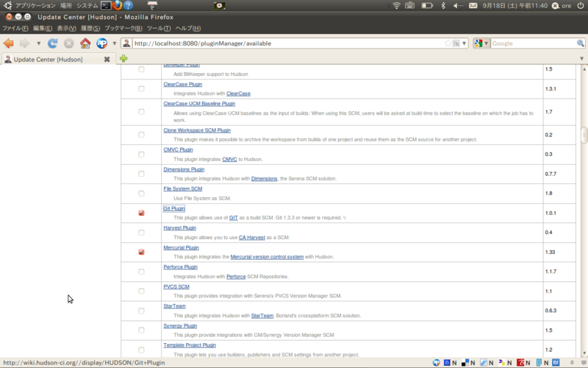Uncheck the Mercurial Plugin checkbox
Viewport: 588px width, 368px height.
pos(141,252)
